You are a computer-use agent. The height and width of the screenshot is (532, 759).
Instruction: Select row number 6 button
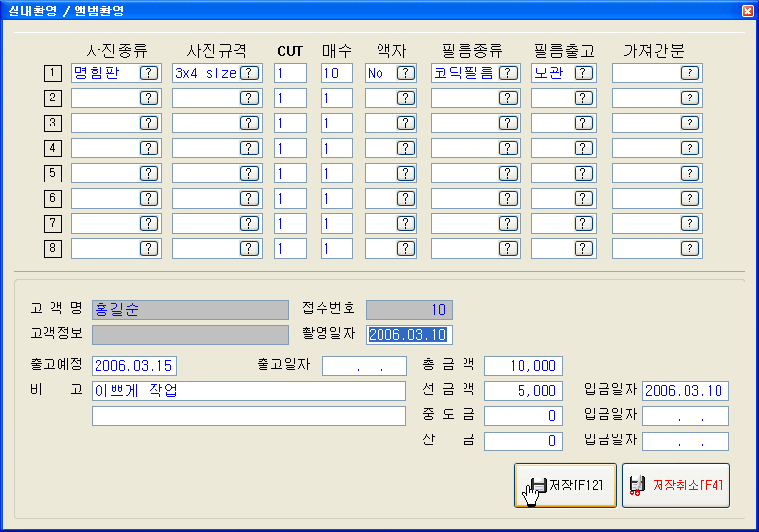[53, 199]
